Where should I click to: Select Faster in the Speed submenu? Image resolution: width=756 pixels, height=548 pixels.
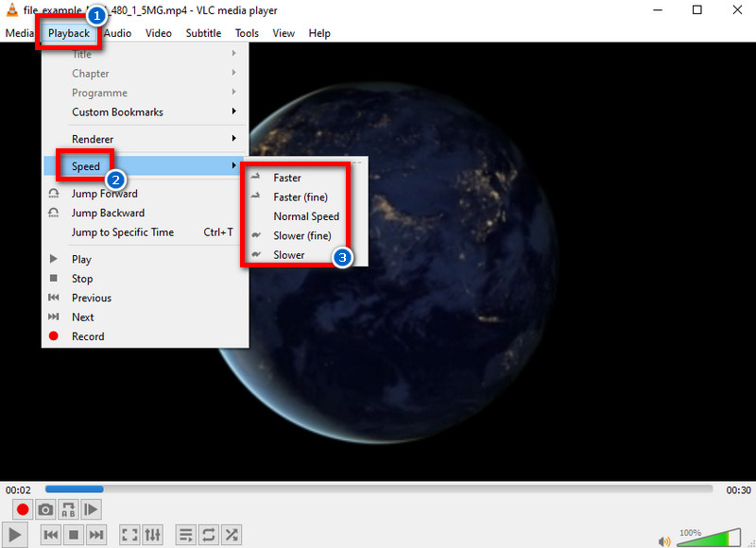[x=305, y=178]
